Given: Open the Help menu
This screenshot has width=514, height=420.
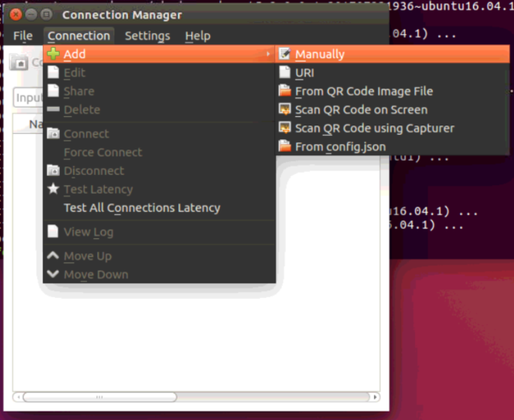Looking at the screenshot, I should click(x=197, y=36).
